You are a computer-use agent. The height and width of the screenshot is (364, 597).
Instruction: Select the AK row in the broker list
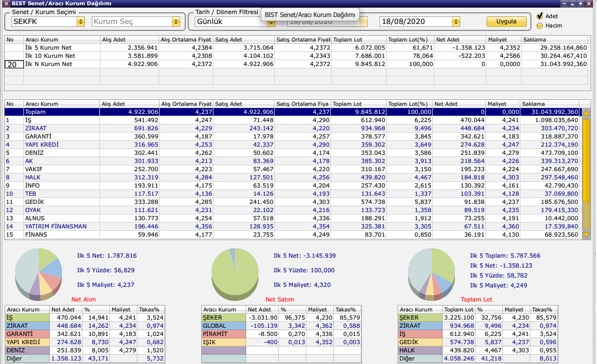click(x=292, y=161)
